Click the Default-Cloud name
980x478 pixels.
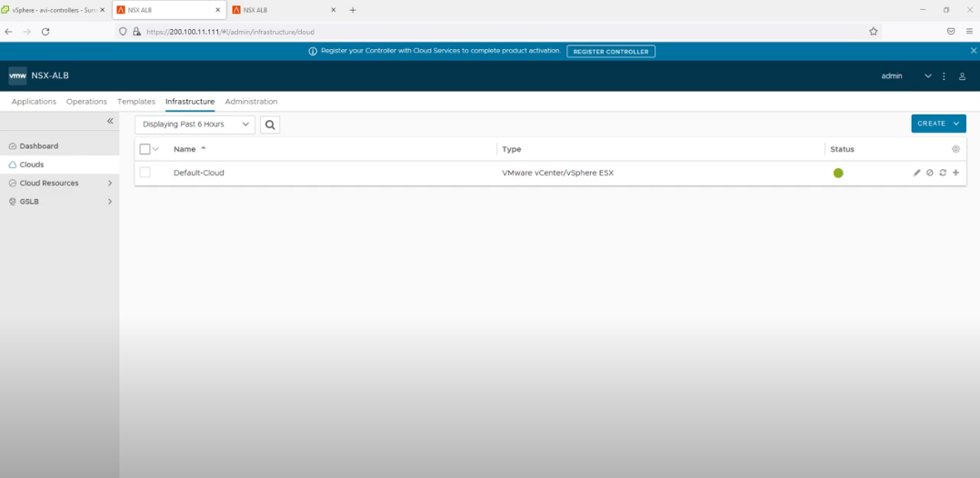(199, 173)
